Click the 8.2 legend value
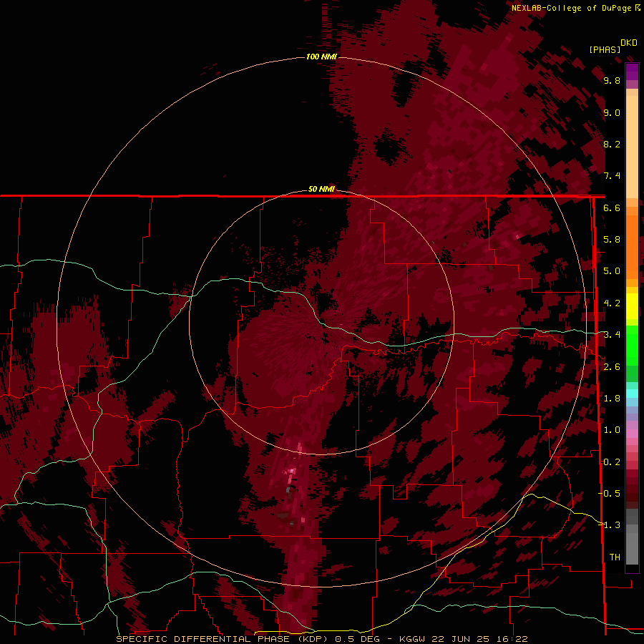 pos(612,144)
